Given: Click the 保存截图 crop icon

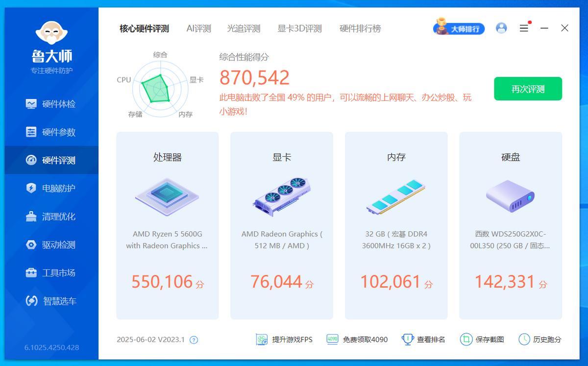Looking at the screenshot, I should (x=466, y=339).
